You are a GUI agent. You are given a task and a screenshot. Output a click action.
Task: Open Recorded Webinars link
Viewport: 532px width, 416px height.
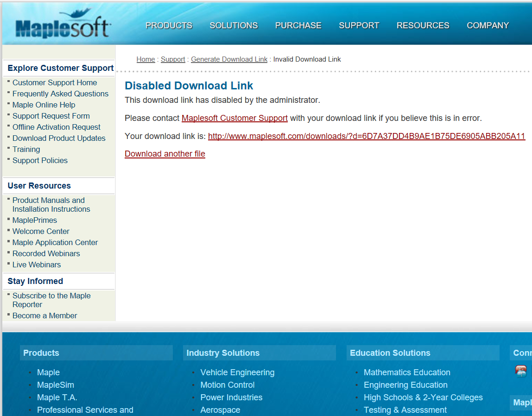tap(46, 253)
